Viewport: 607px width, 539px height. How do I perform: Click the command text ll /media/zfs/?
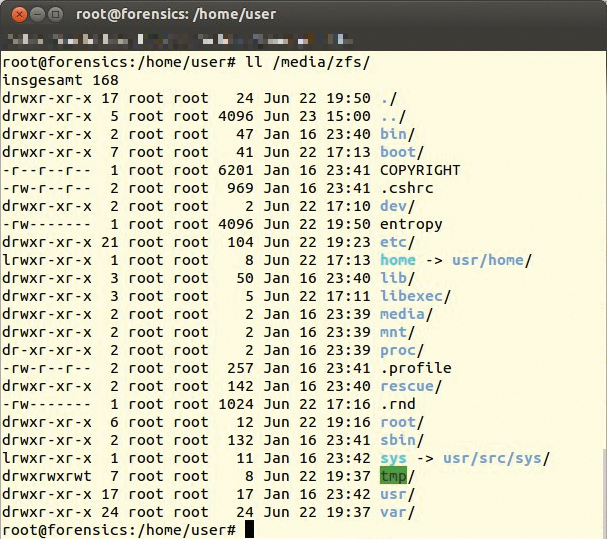tap(308, 62)
